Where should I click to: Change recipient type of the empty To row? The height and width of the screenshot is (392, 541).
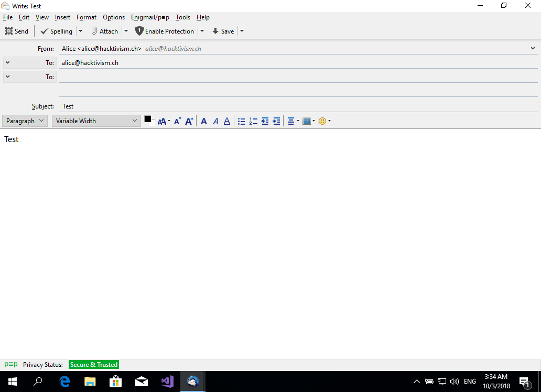click(30, 77)
